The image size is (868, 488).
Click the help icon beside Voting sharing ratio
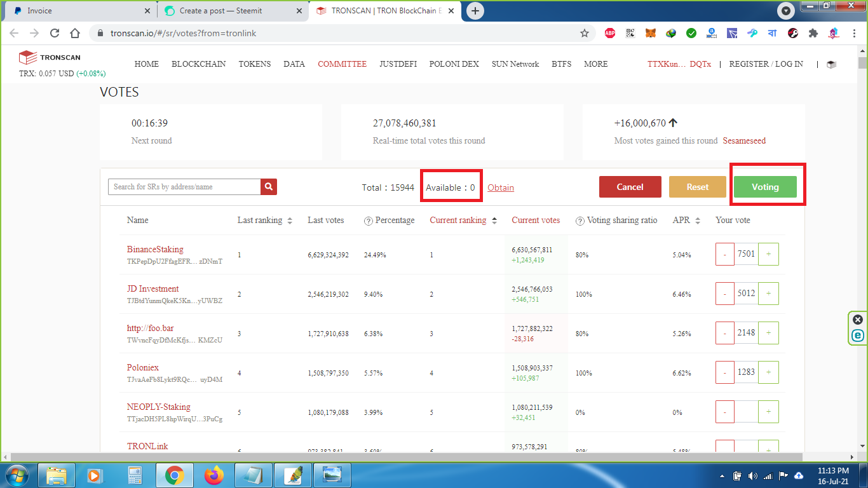click(x=580, y=220)
